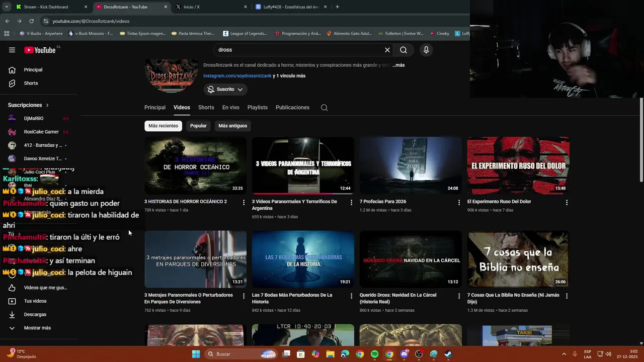Open options for 7 Cosas Que La Biblia No Enseña
Screen dimensions: 644x362
click(x=567, y=296)
